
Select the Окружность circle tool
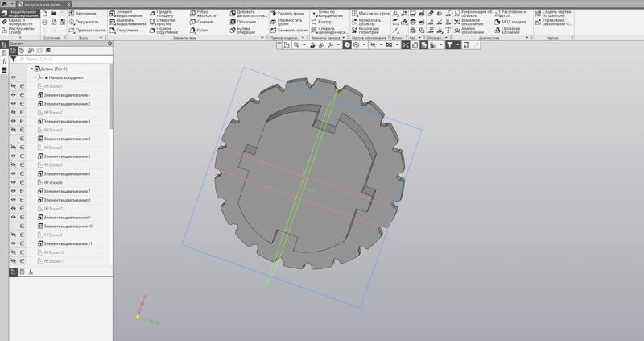tap(84, 22)
